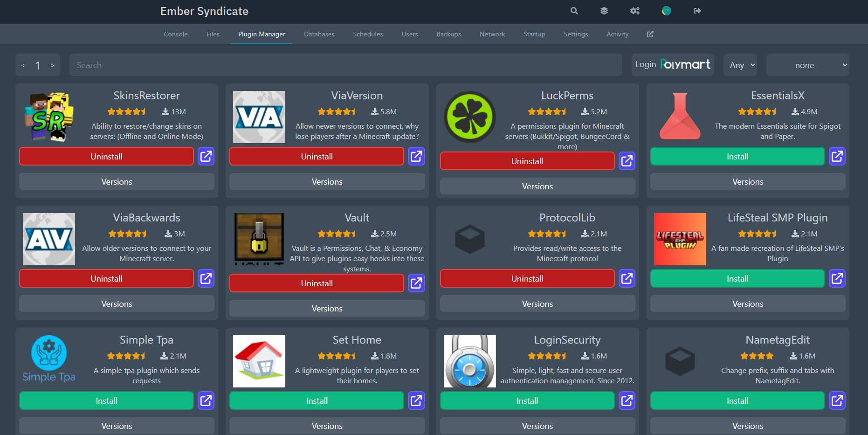Image resolution: width=868 pixels, height=435 pixels.
Task: Uninstall the ViaVersion plugin
Action: [x=317, y=156]
